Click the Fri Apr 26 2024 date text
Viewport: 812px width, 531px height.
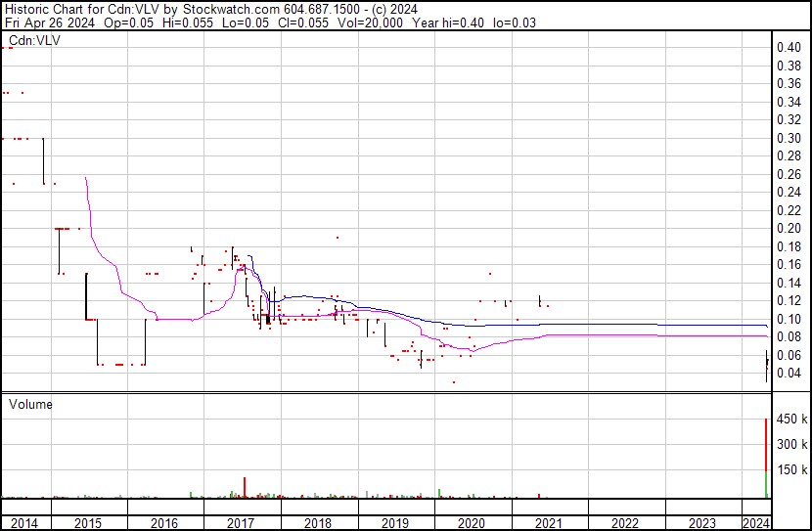50,22
